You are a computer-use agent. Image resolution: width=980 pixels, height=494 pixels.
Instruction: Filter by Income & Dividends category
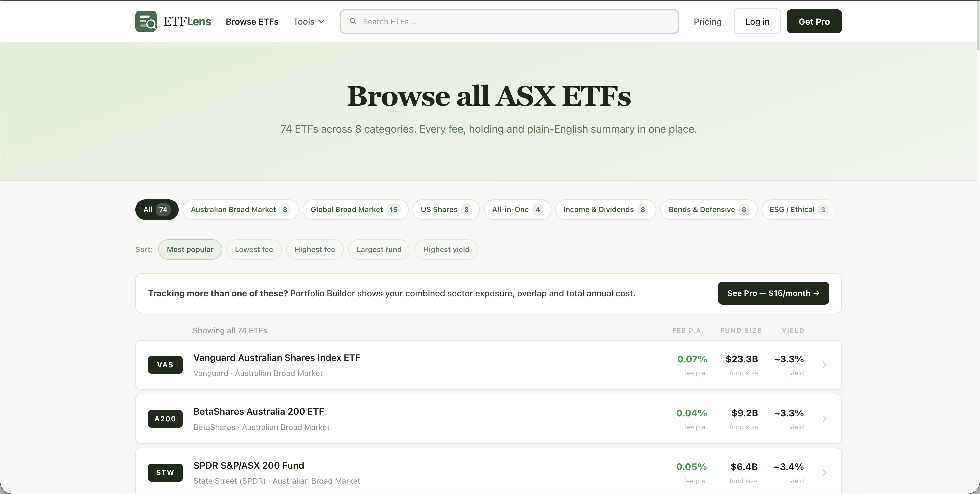[x=606, y=210]
